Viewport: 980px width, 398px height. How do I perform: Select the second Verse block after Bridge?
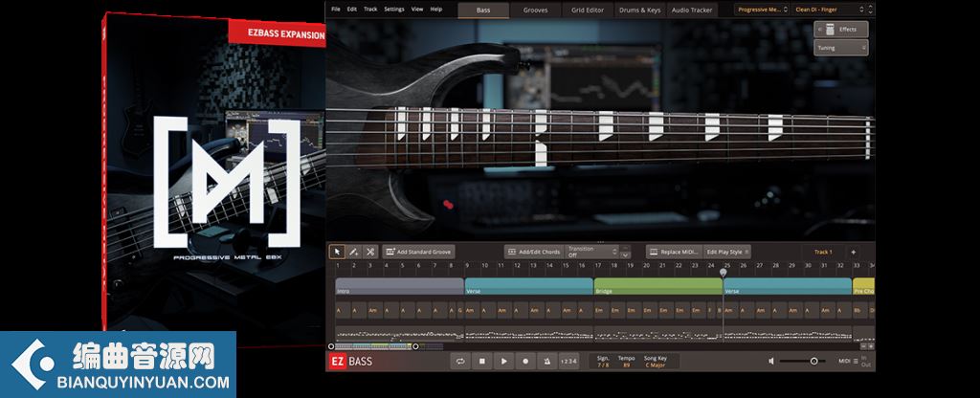click(x=788, y=286)
